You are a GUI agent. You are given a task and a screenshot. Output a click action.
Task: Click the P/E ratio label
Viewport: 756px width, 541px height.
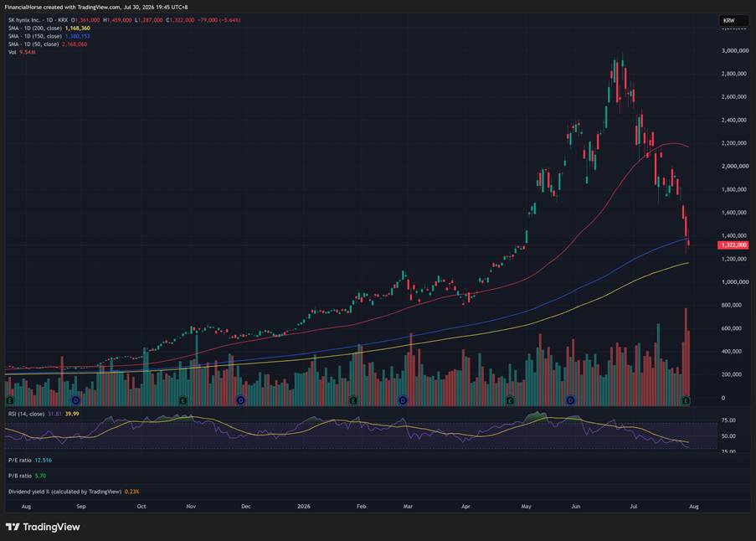[20, 460]
